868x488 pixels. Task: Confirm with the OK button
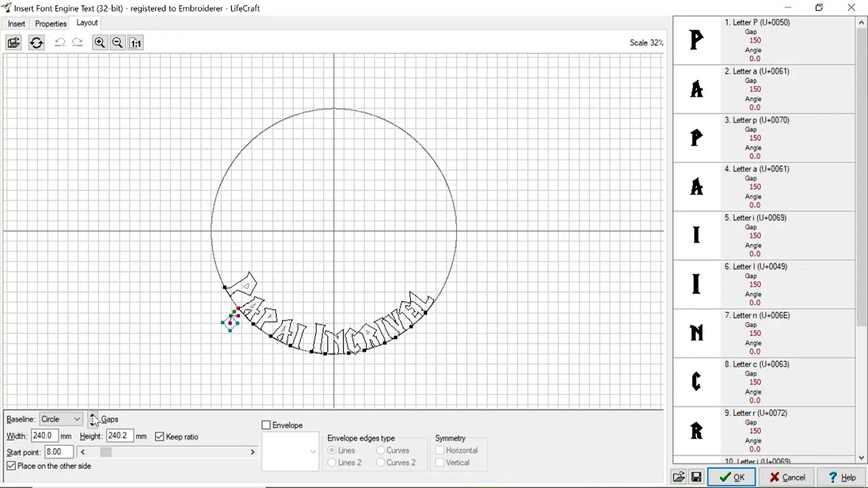(x=731, y=477)
